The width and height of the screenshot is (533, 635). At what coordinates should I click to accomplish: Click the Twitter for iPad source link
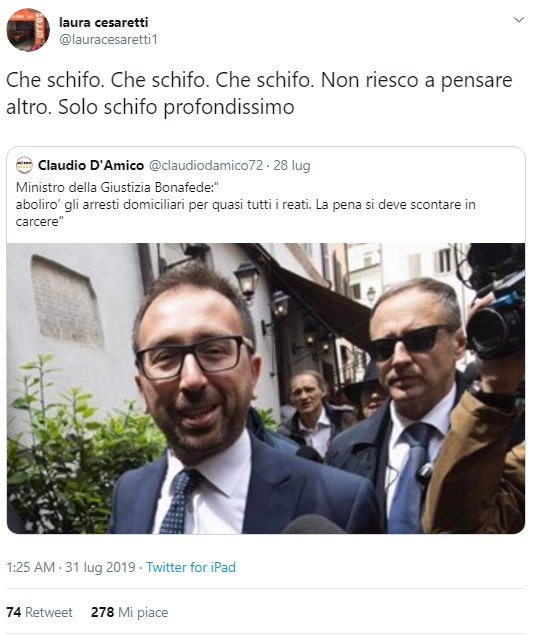click(x=191, y=567)
